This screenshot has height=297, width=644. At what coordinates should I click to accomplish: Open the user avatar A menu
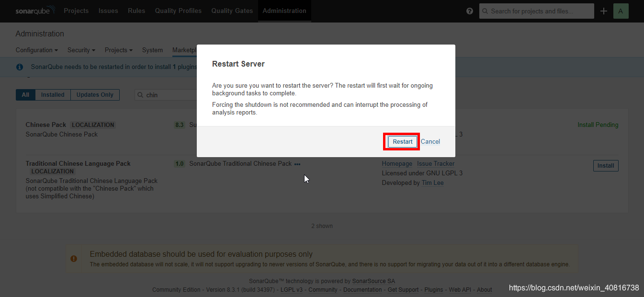pos(621,11)
